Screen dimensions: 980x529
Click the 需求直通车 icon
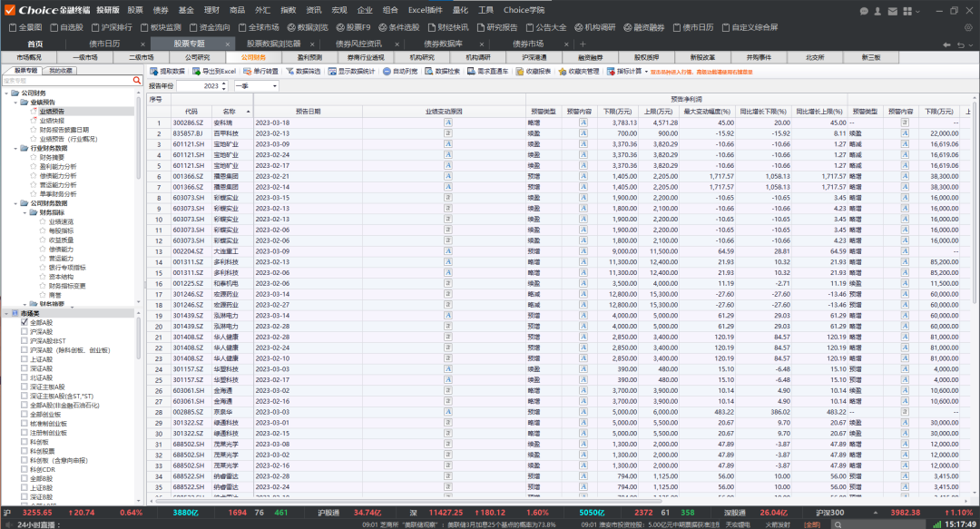[x=471, y=72]
